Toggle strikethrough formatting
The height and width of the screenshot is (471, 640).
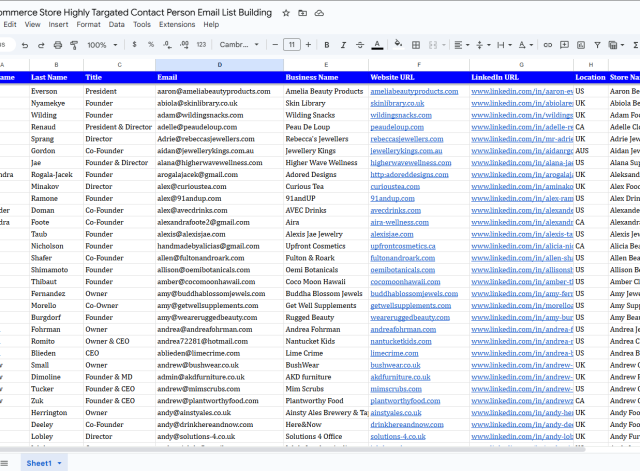(x=360, y=45)
